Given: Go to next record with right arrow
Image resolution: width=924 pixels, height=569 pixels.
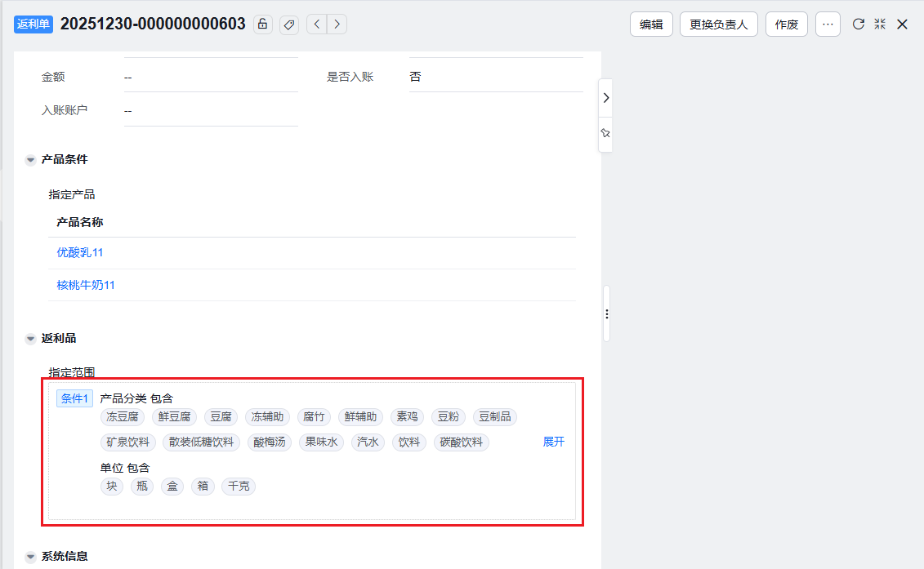Looking at the screenshot, I should 337,24.
